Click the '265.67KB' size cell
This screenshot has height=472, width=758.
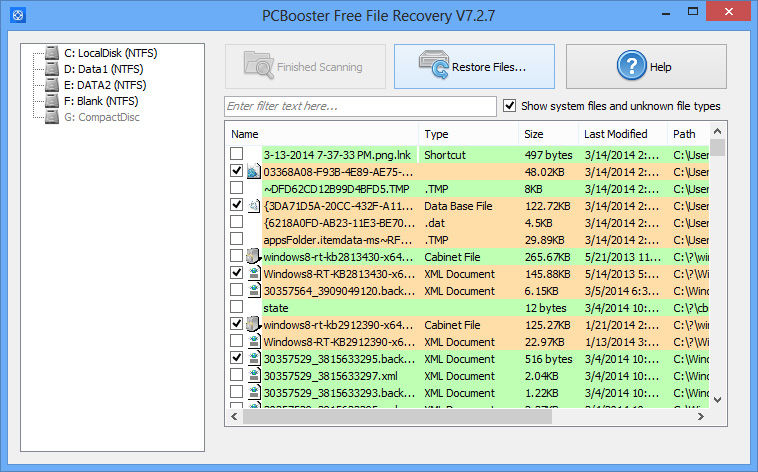[x=548, y=257]
